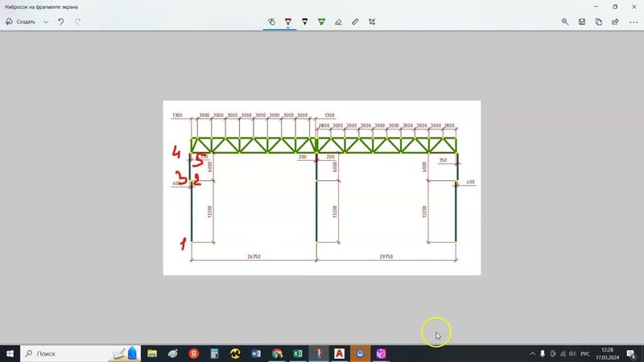644x362 pixels.
Task: Save the snip to file
Action: (x=582, y=22)
